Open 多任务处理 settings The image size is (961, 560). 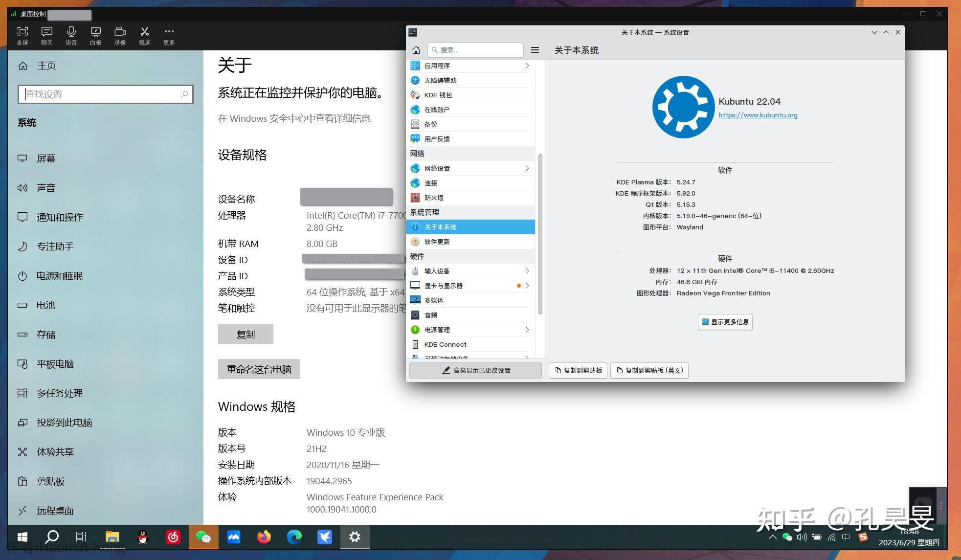(105, 393)
